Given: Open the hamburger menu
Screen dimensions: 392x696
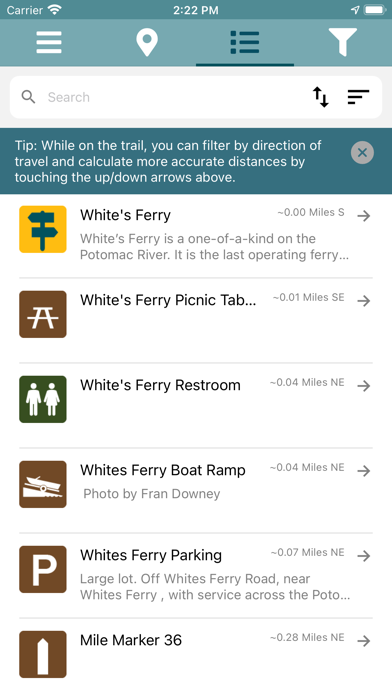Looking at the screenshot, I should pyautogui.click(x=49, y=42).
